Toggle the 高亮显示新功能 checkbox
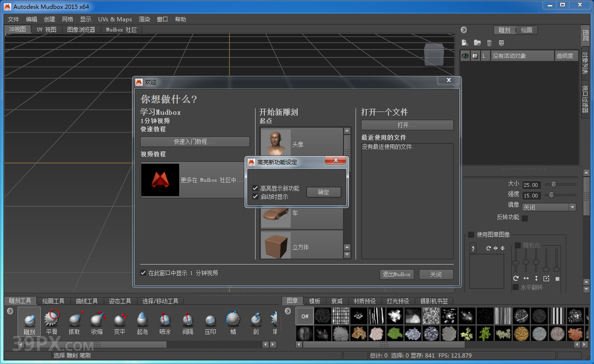The height and width of the screenshot is (364, 594). pos(255,188)
